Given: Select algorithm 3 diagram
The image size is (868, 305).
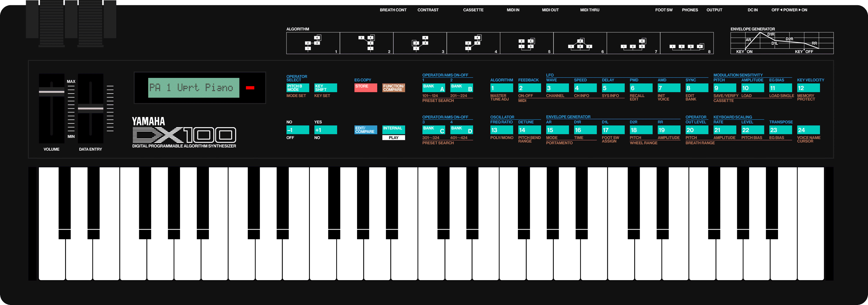Looking at the screenshot, I should coord(420,43).
